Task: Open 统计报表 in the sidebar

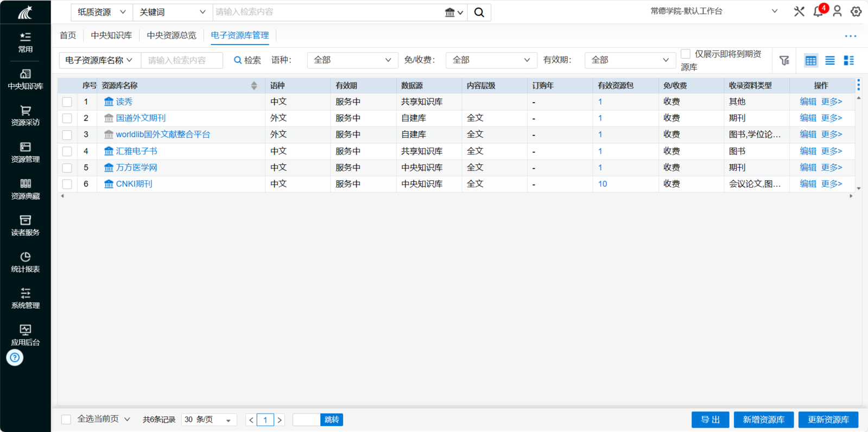Action: point(26,262)
